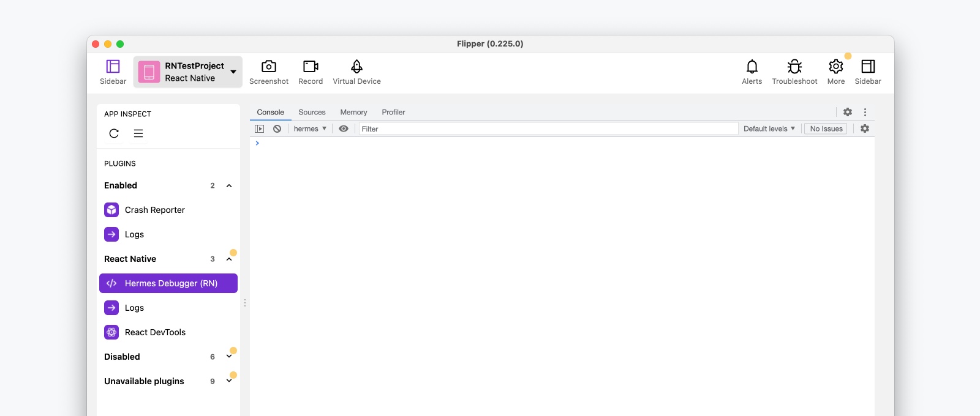The height and width of the screenshot is (416, 980).
Task: Toggle the console sidebar panel
Action: (260, 128)
